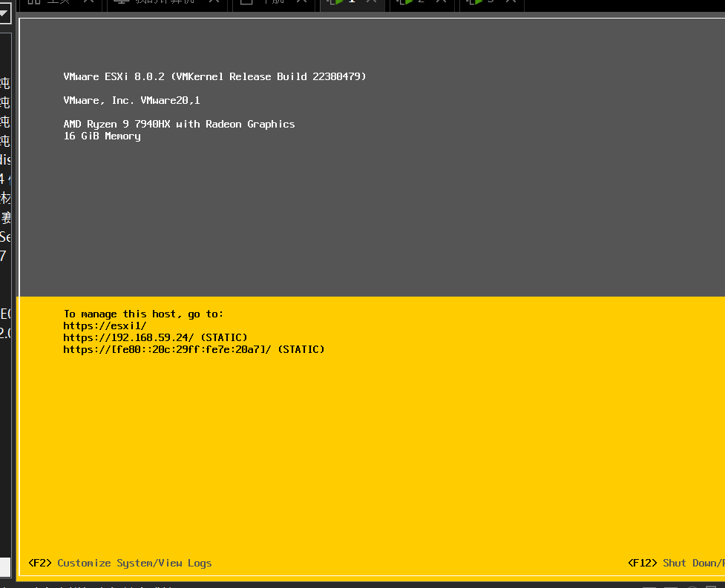
Task: Click the green running-VM icon on tab 3
Action: pos(473,2)
